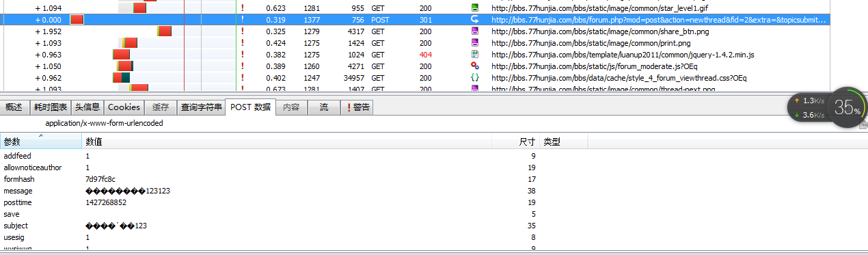Click the timing bar of the share_btn.png row
The height and width of the screenshot is (255, 868).
tap(164, 31)
